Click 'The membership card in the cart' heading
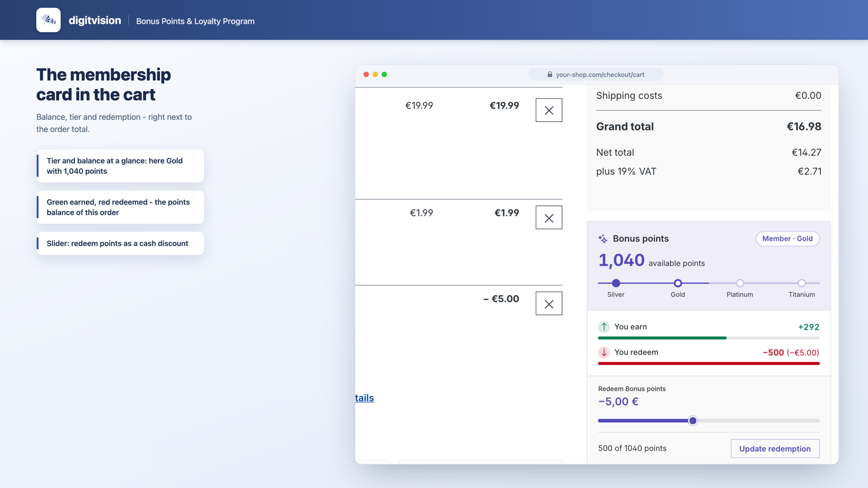Image resolution: width=868 pixels, height=488 pixels. (x=104, y=84)
